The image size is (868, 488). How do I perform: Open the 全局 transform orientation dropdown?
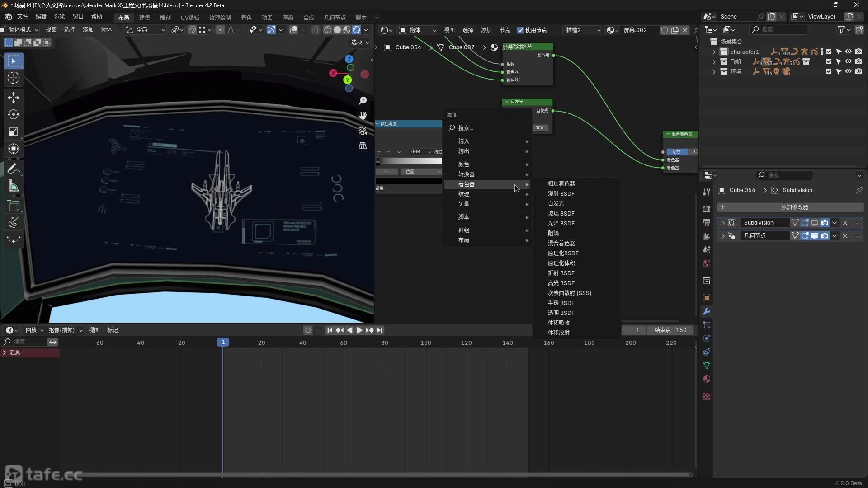pyautogui.click(x=146, y=30)
